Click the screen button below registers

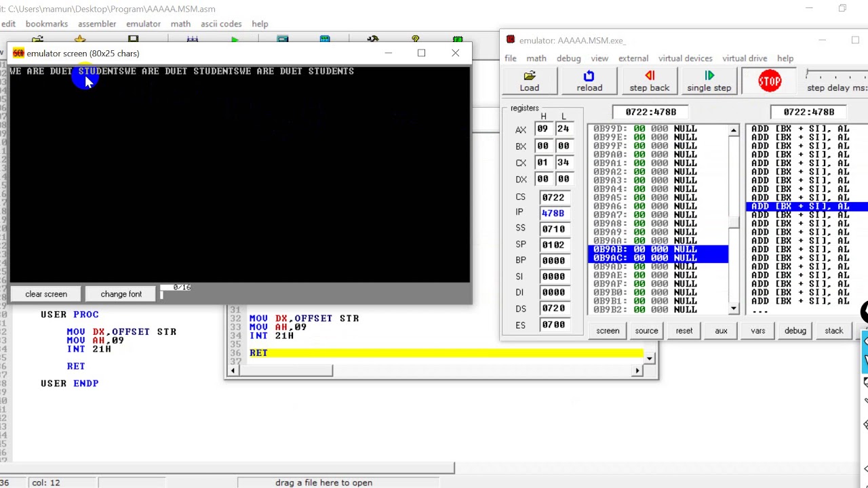608,331
